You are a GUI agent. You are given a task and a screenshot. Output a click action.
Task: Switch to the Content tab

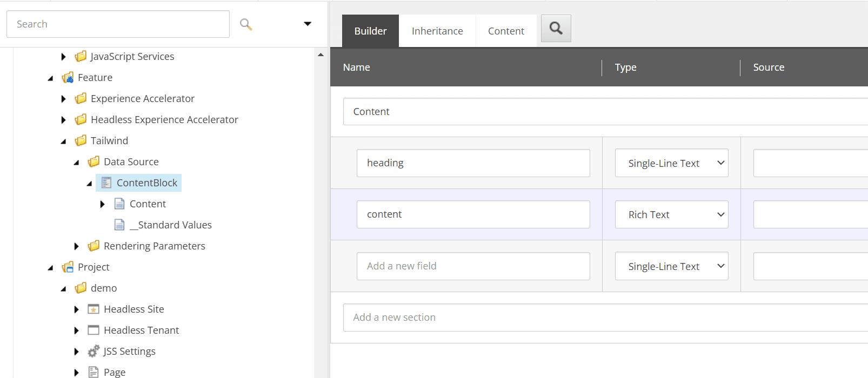tap(506, 31)
